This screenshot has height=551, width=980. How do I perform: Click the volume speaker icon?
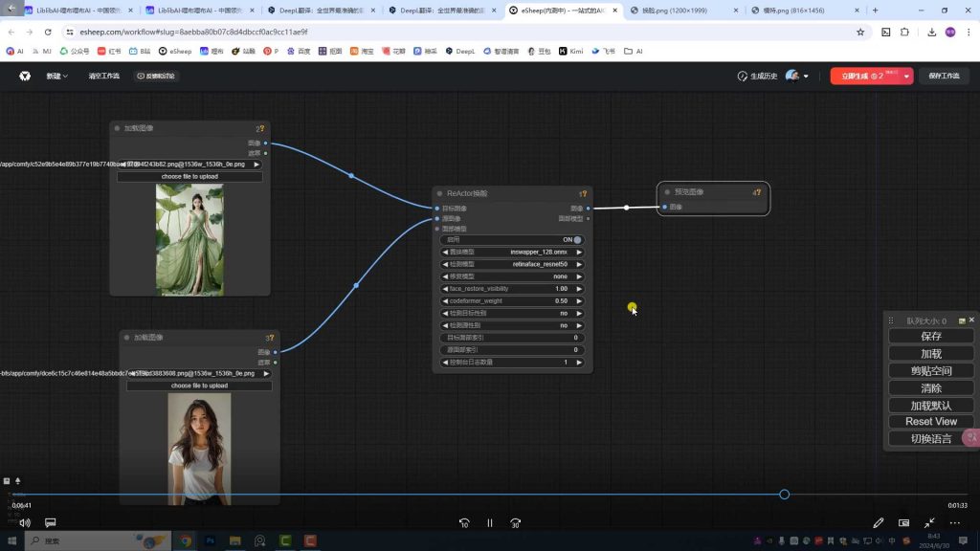[25, 523]
